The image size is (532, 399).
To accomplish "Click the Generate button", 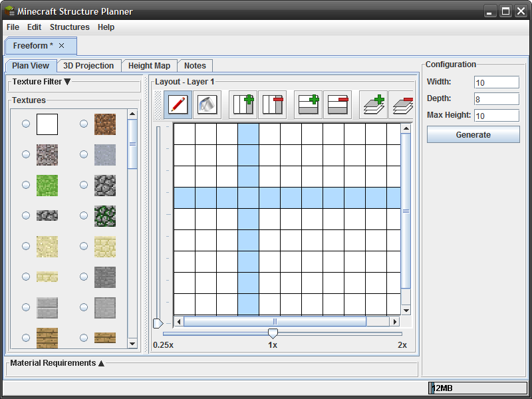I will 473,135.
